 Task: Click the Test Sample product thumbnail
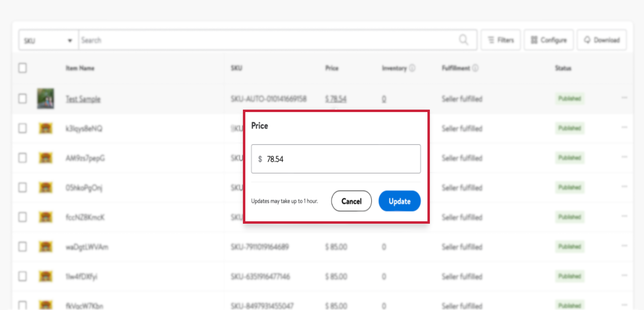tap(46, 98)
